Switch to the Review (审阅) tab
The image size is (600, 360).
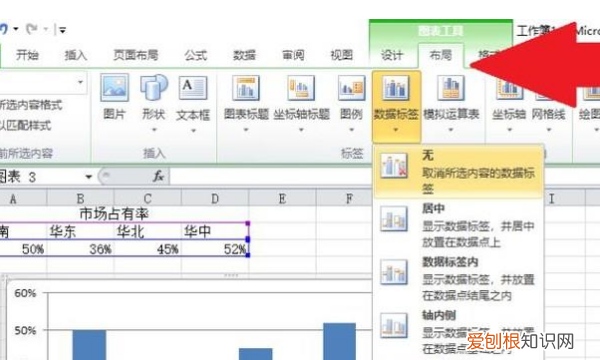[293, 55]
